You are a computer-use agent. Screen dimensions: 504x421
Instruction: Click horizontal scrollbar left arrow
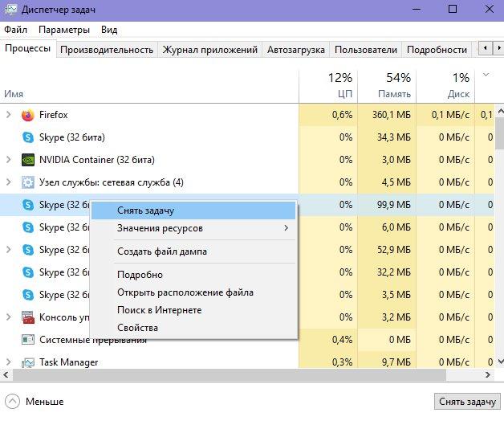pos(6,374)
